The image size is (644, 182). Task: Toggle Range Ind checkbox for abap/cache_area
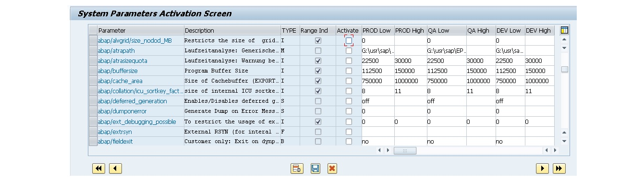[x=317, y=81]
